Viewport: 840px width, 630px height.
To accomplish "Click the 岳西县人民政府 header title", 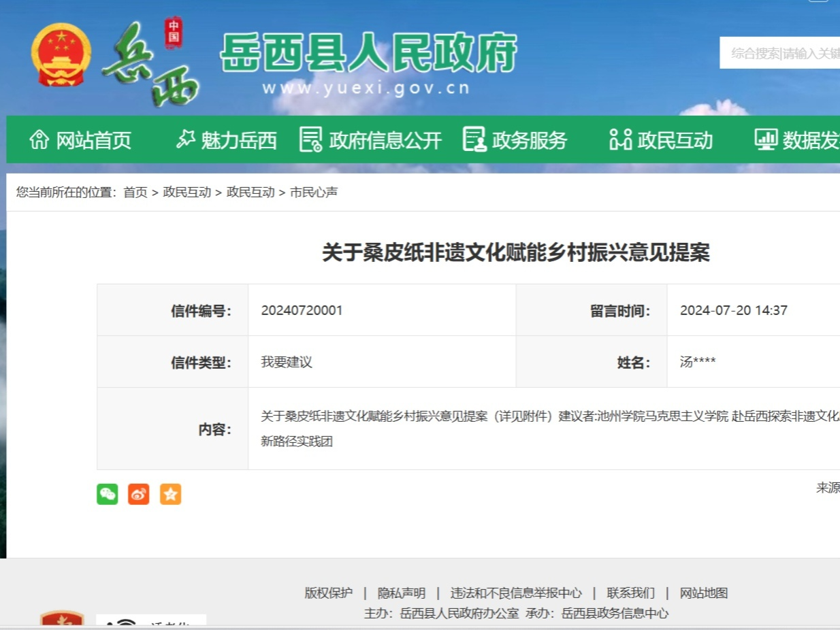I will coord(368,53).
